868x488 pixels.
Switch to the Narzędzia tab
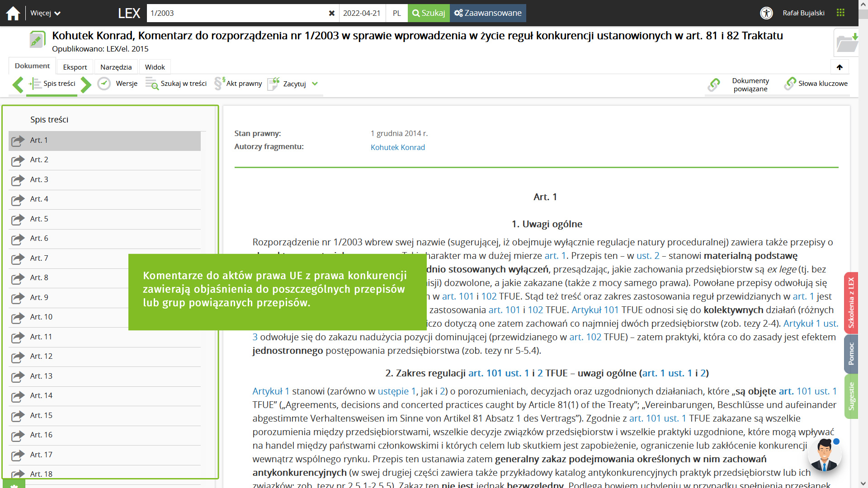point(116,67)
